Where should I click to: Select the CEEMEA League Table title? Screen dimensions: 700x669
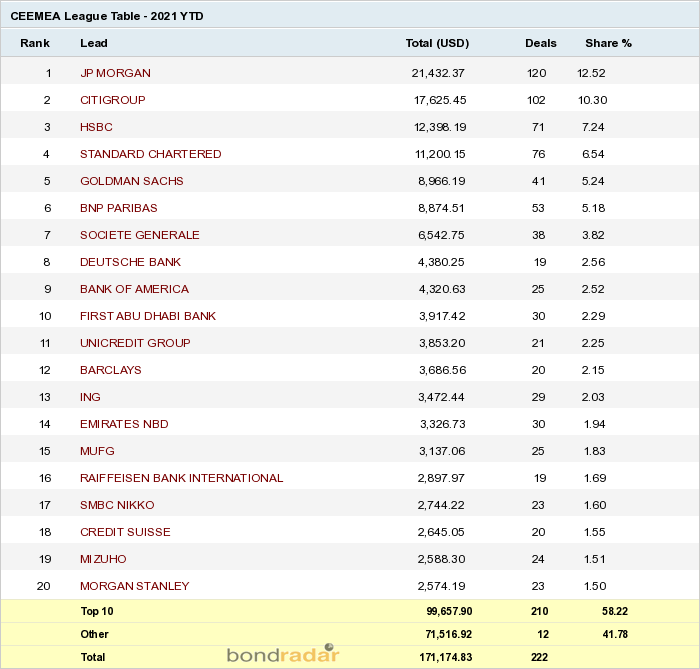click(107, 16)
